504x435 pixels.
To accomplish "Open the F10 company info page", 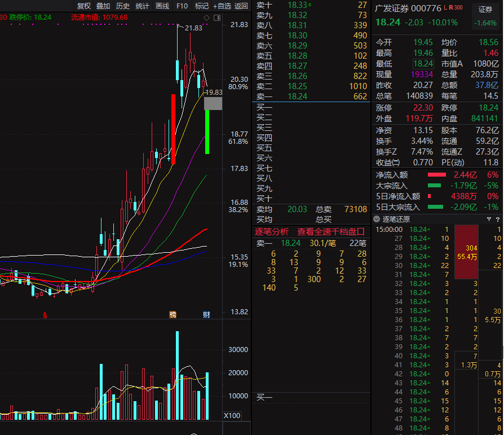I will click(x=182, y=6).
